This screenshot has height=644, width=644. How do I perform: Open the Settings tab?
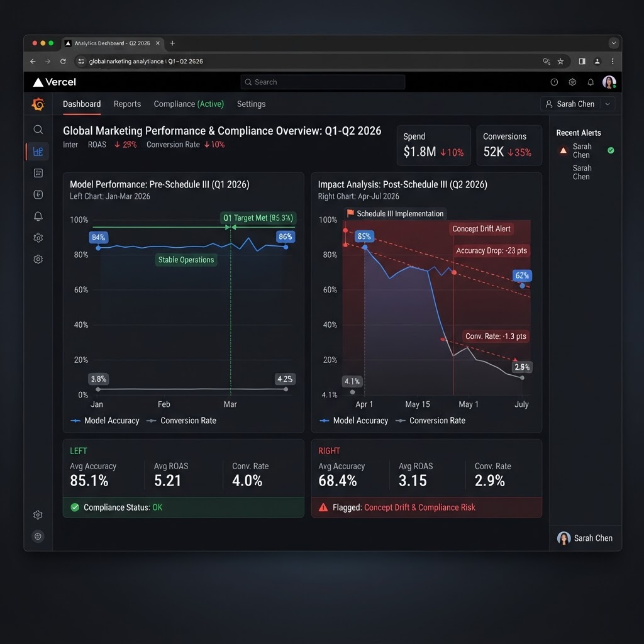coord(252,104)
